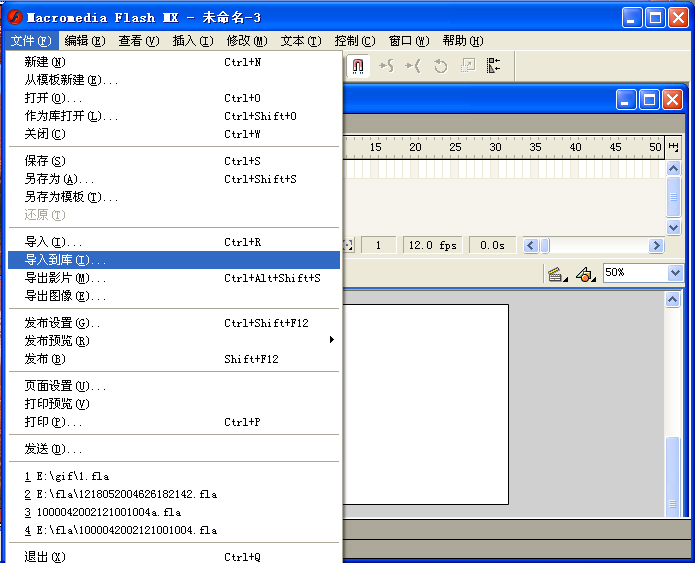The image size is (695, 563).
Task: Click the Scale toolbar icon
Action: (467, 66)
